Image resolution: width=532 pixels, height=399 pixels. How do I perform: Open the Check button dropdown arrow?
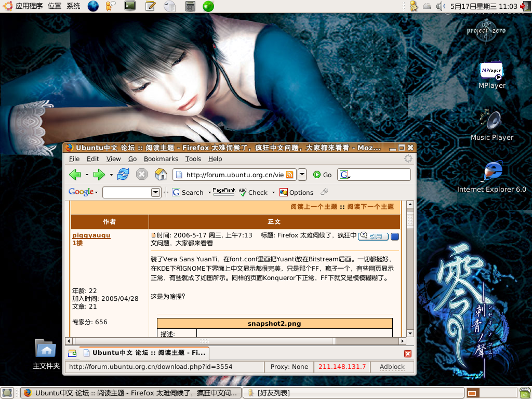click(x=273, y=192)
